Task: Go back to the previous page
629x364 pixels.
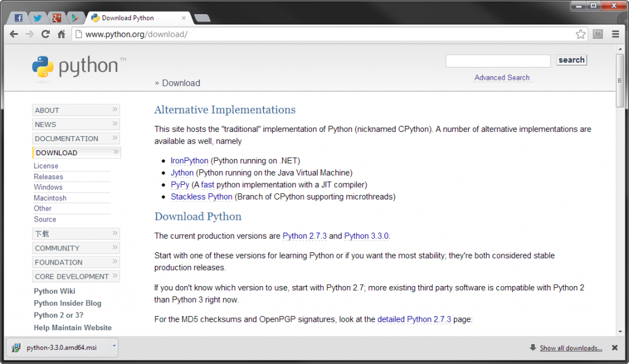Action: 14,34
